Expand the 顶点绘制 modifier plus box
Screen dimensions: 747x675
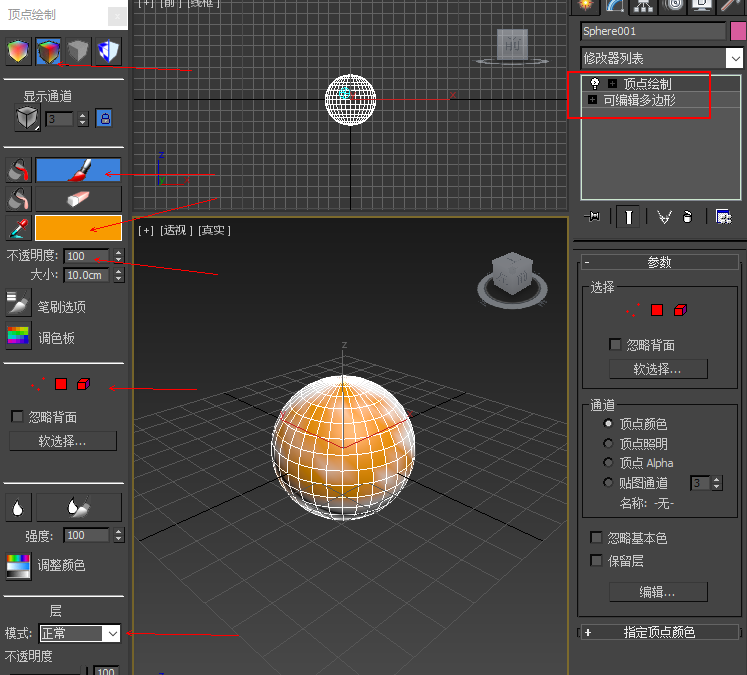click(613, 84)
